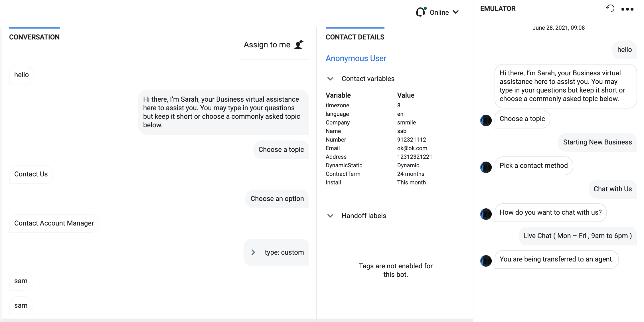Image resolution: width=644 pixels, height=322 pixels.
Task: Restart the emulator with the refresh icon
Action: click(610, 8)
